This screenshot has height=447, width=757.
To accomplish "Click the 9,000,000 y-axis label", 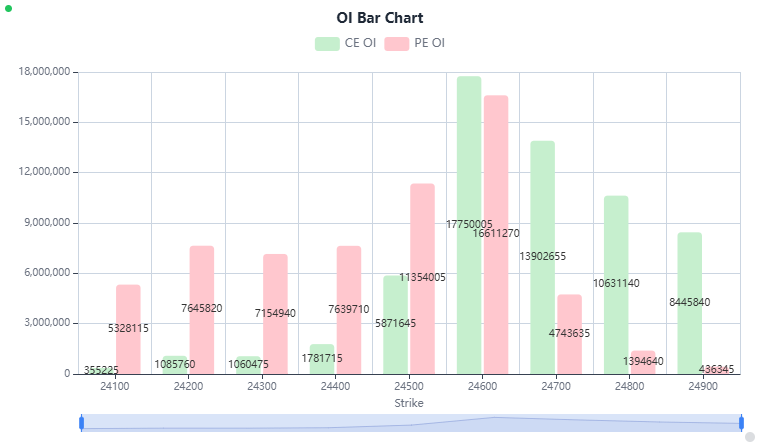I will tap(47, 223).
